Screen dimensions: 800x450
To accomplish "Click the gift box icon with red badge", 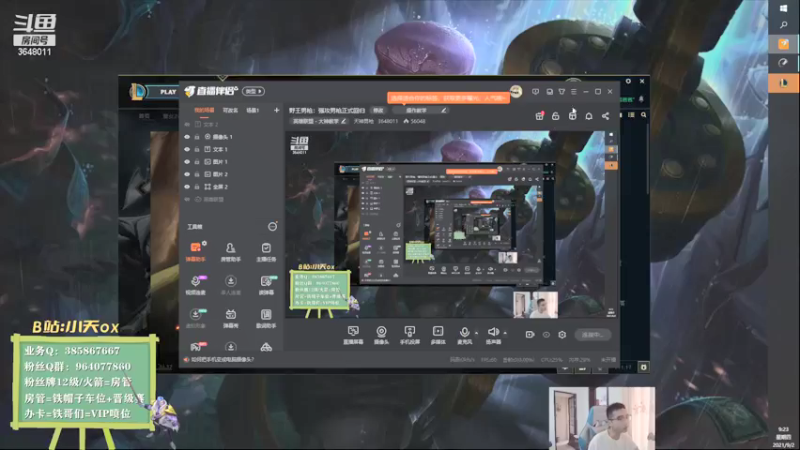I will tap(539, 116).
